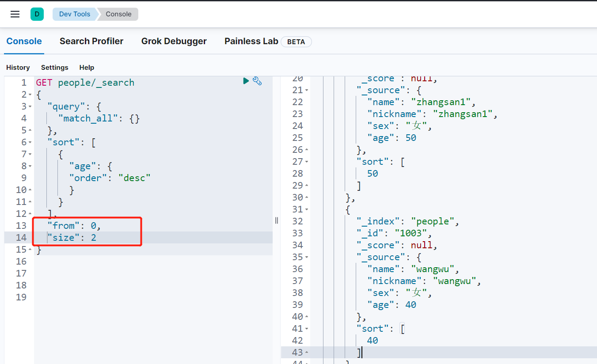Switch to the Search Profiler tab
Image resolution: width=597 pixels, height=364 pixels.
click(x=91, y=41)
